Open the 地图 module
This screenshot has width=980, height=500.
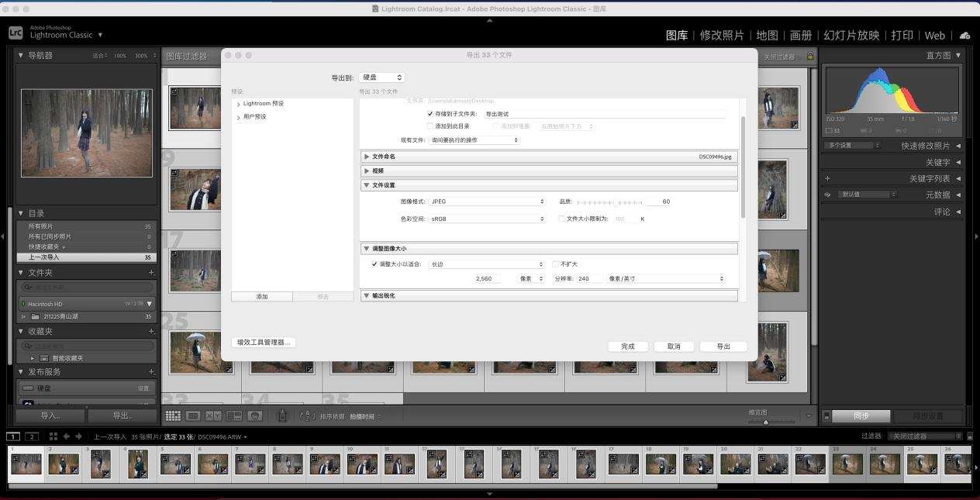point(767,36)
